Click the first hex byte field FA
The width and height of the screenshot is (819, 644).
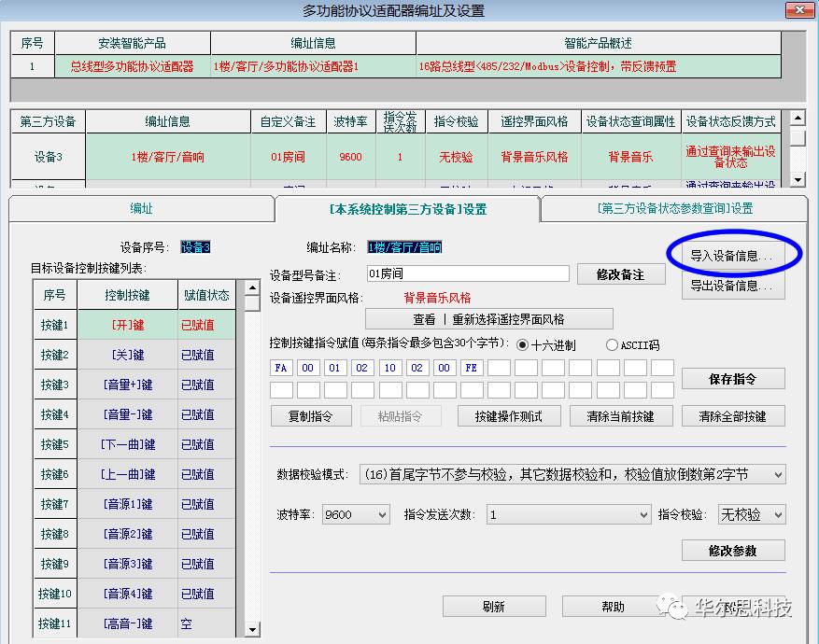(281, 368)
